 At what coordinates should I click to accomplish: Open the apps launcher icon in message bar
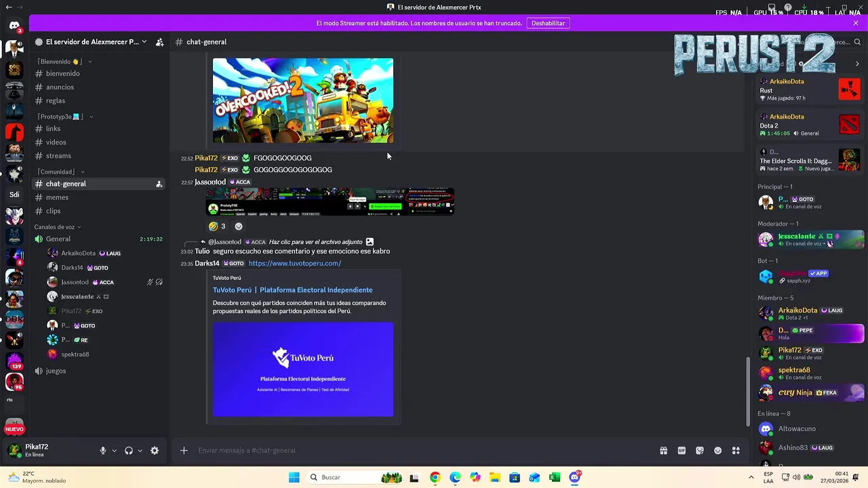[x=736, y=451]
